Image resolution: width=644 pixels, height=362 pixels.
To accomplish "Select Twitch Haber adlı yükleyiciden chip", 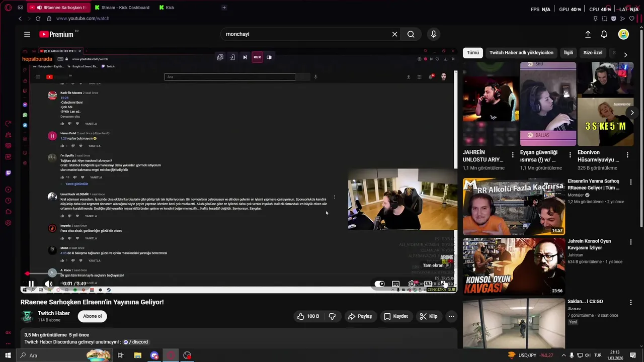I will click(521, 53).
